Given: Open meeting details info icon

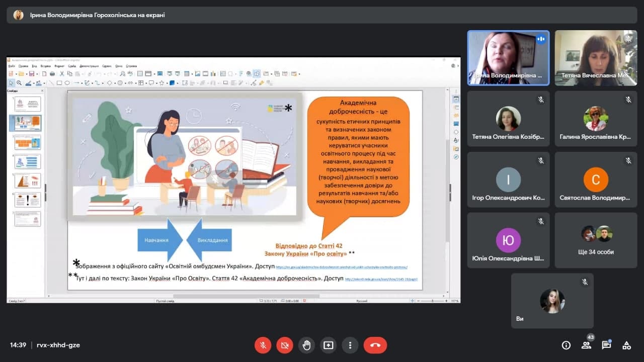Looking at the screenshot, I should coord(566,345).
